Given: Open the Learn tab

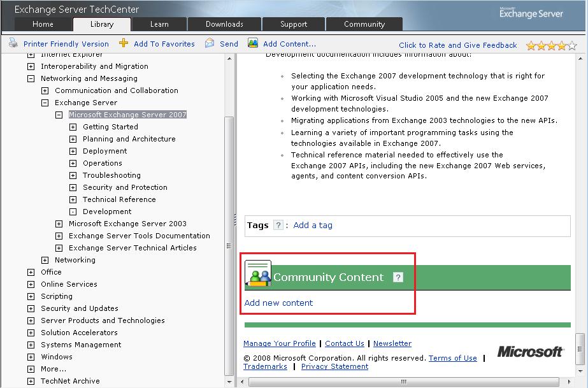Looking at the screenshot, I should (159, 24).
